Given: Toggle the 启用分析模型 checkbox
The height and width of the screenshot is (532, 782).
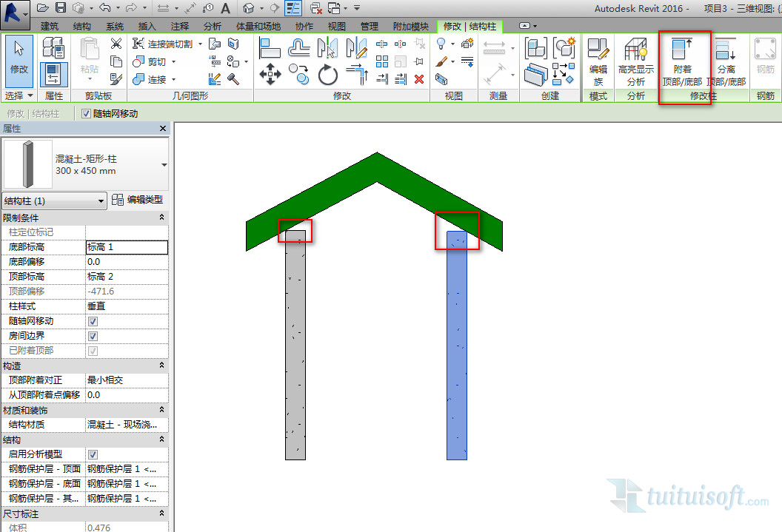Looking at the screenshot, I should tap(93, 454).
